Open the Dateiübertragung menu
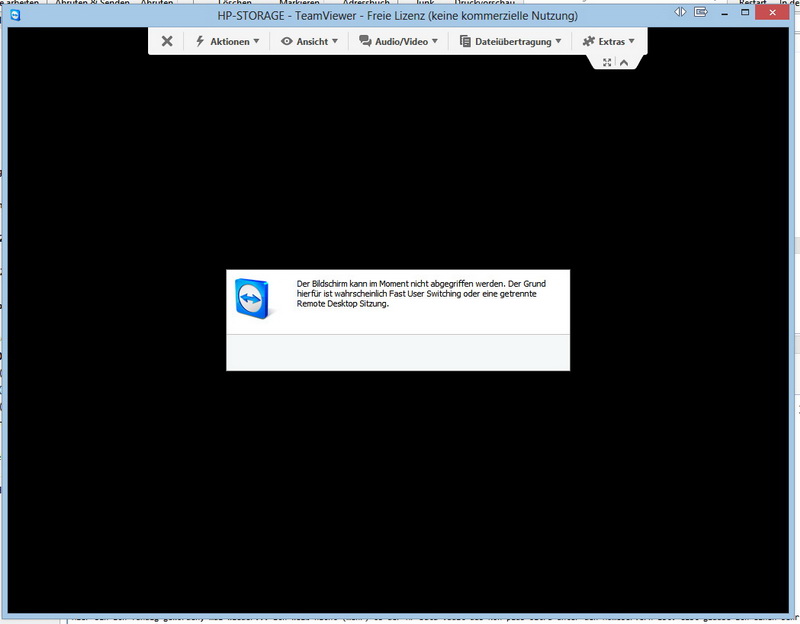The width and height of the screenshot is (800, 624). click(510, 41)
